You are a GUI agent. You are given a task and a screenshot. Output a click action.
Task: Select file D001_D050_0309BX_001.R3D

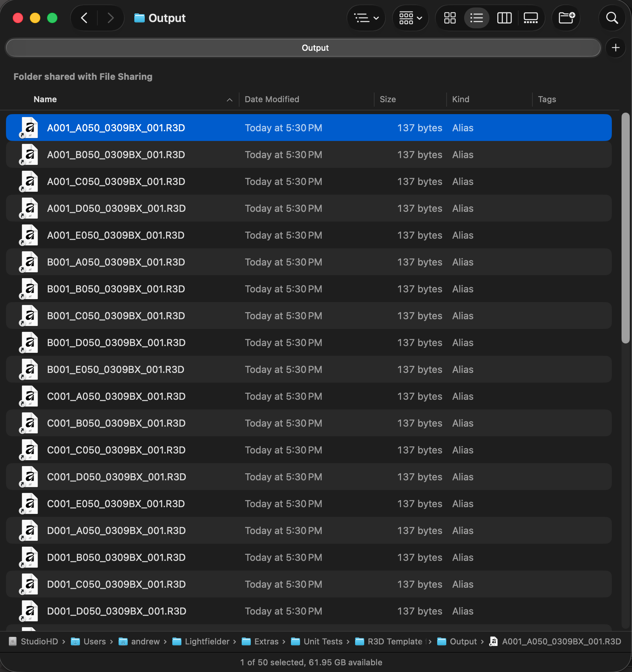(116, 611)
